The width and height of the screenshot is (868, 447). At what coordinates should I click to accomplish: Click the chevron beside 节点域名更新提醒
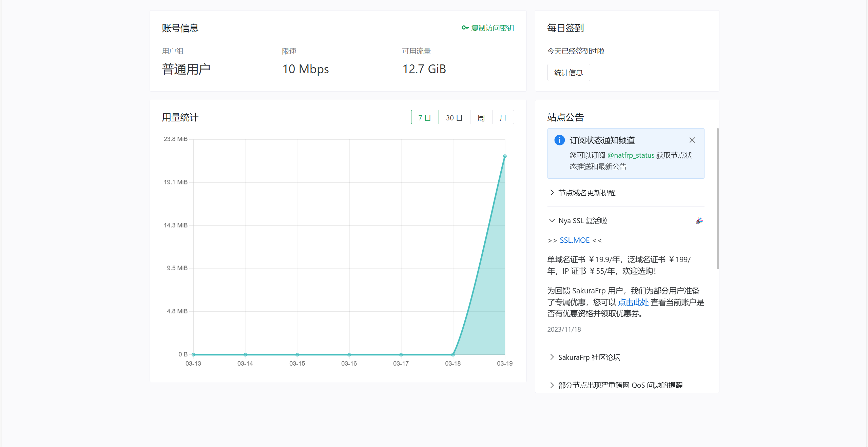click(552, 193)
